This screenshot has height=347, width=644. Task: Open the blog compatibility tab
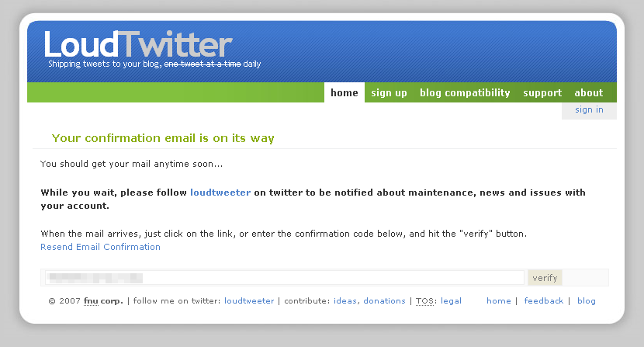click(465, 93)
